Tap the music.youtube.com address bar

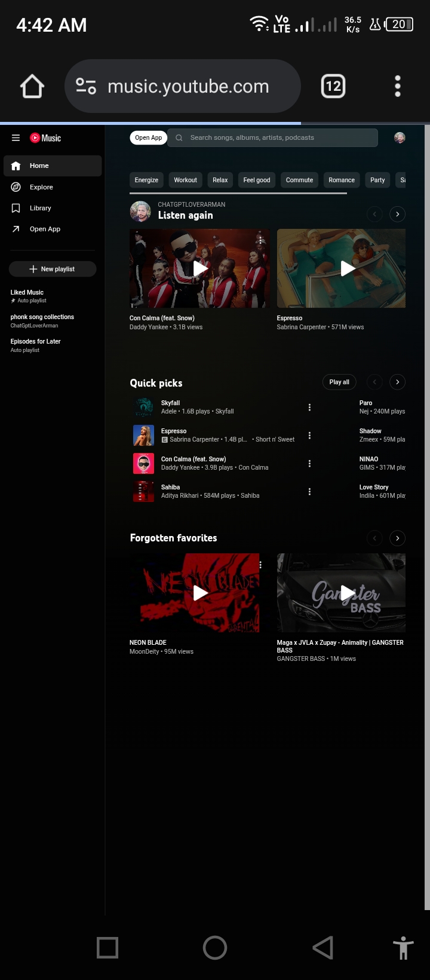click(182, 87)
